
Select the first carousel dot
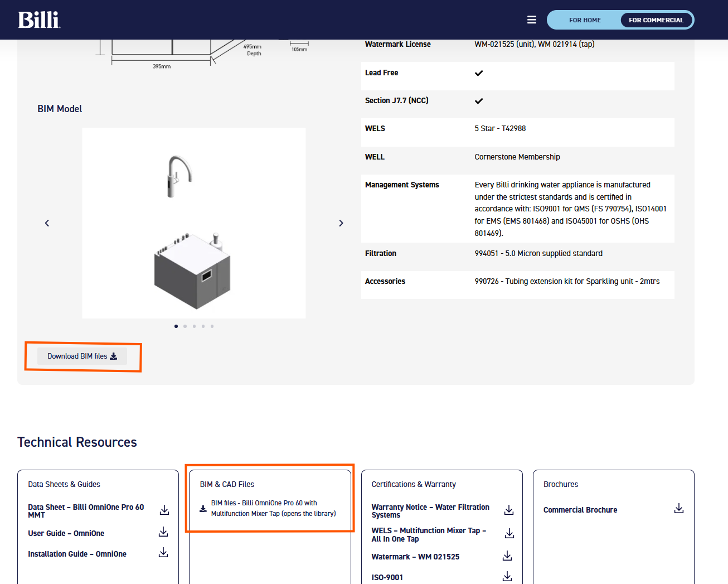176,326
